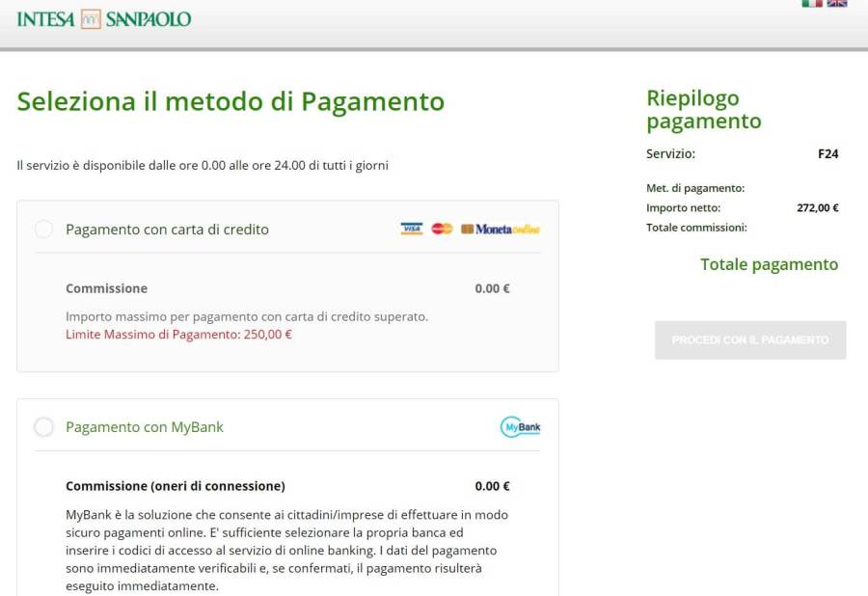Screen dimensions: 868x596
Task: Click the Visa card icon
Action: point(412,230)
